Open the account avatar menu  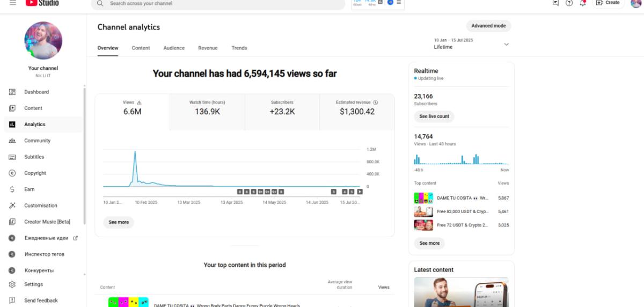point(636,3)
